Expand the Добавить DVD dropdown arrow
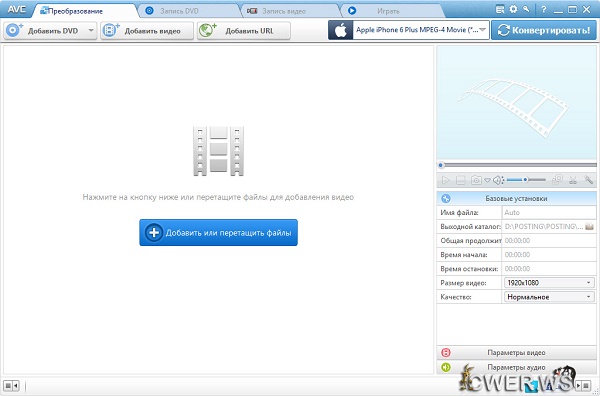Viewport: 600px width, 396px height. coord(92,31)
